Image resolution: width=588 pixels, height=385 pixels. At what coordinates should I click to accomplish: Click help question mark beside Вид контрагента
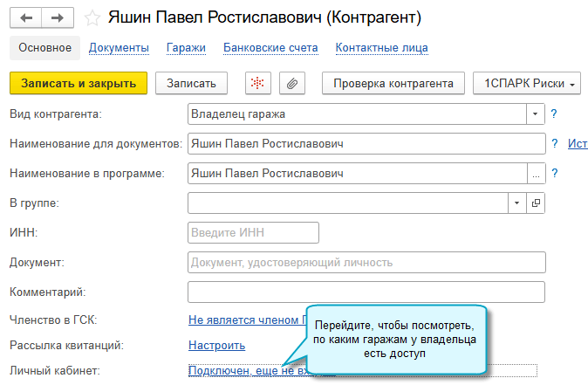(554, 114)
